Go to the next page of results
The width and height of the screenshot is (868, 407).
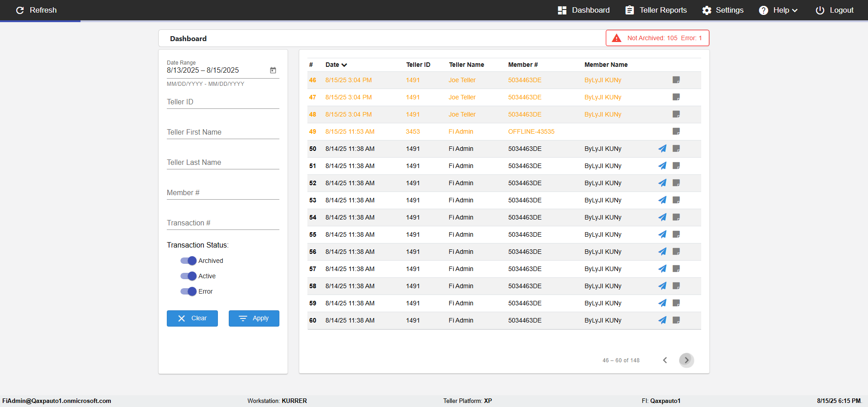point(686,360)
